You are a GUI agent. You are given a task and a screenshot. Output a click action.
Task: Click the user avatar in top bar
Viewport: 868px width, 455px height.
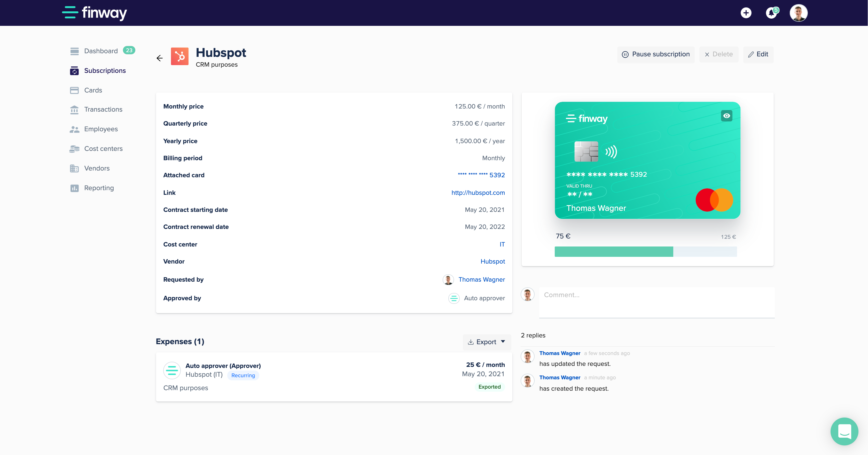point(799,13)
